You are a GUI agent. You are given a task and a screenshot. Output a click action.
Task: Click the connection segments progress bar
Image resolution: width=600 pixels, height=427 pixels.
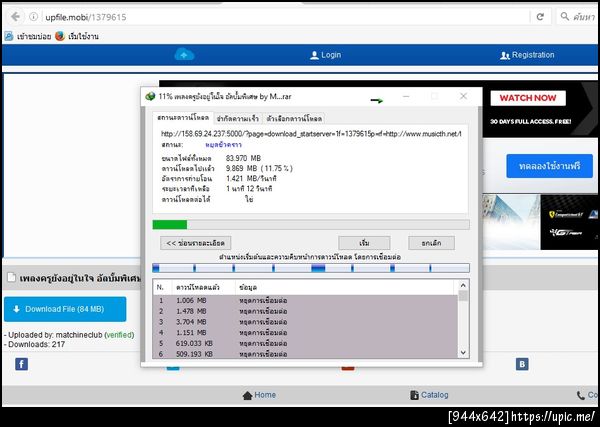(311, 268)
